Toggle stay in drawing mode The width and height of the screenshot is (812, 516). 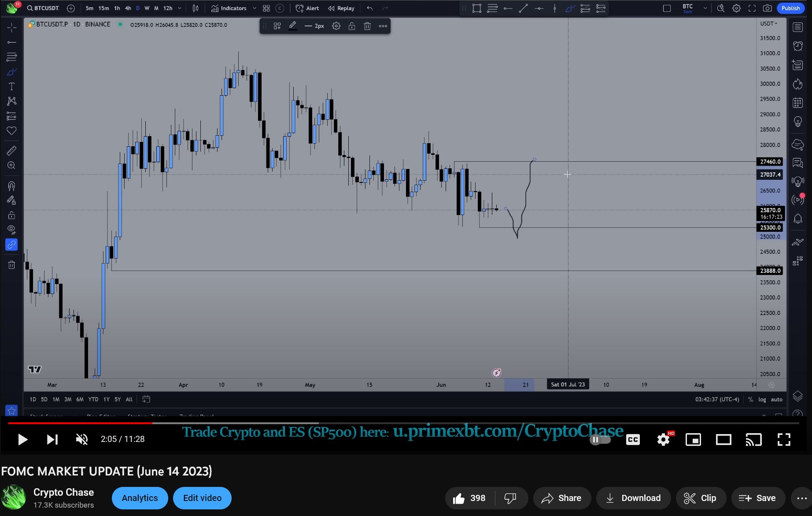tap(11, 200)
